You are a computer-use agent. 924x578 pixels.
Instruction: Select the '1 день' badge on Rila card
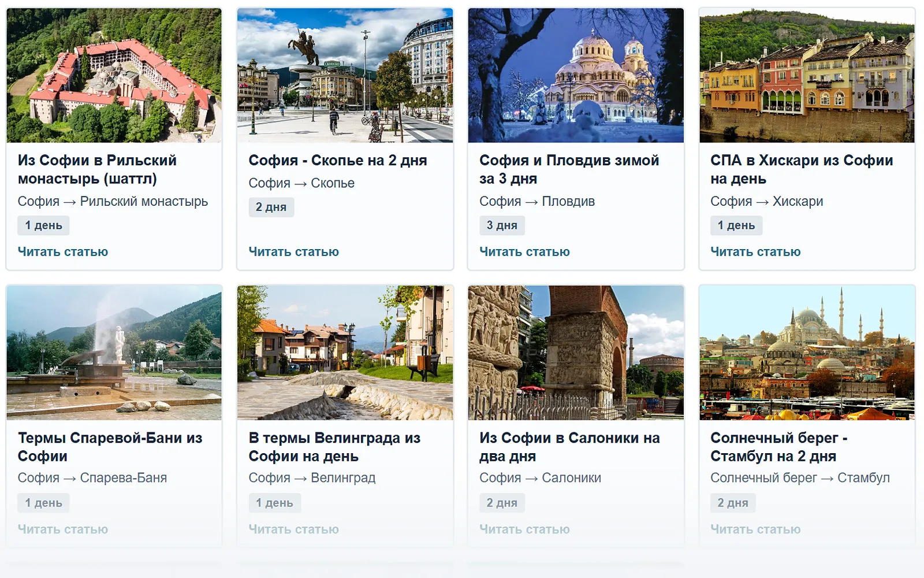coord(43,225)
